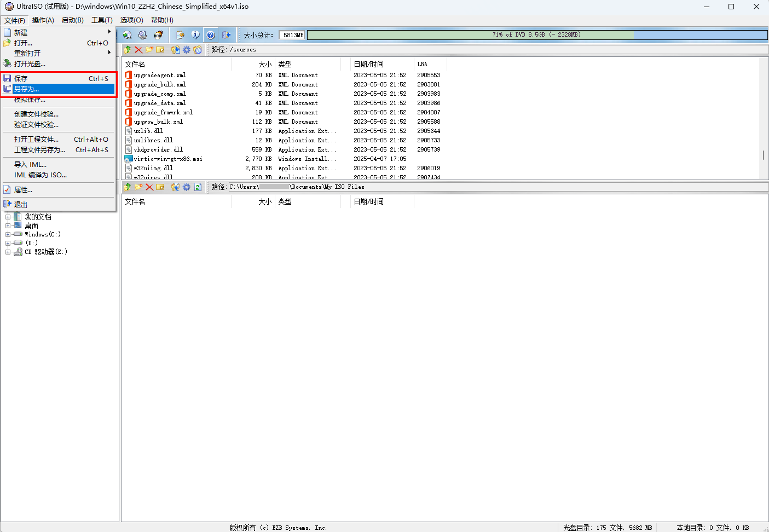The height and width of the screenshot is (532, 769).
Task: Click the virtual drive mount toolbar icon
Action: pos(142,35)
